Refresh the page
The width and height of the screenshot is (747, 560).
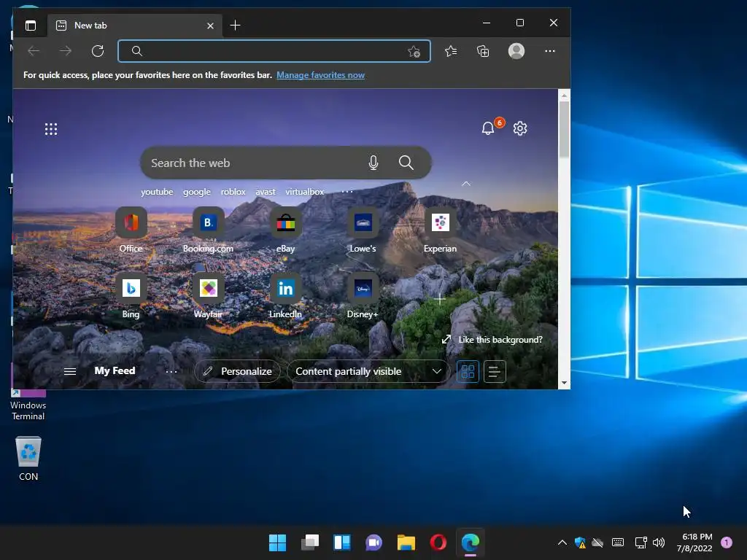98,51
